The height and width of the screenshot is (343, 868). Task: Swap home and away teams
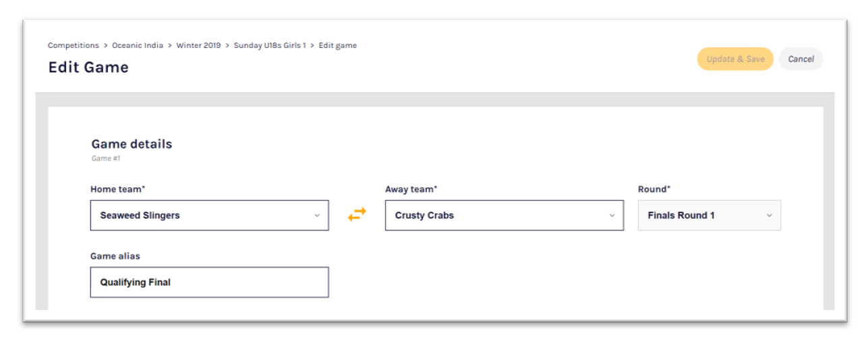point(357,215)
